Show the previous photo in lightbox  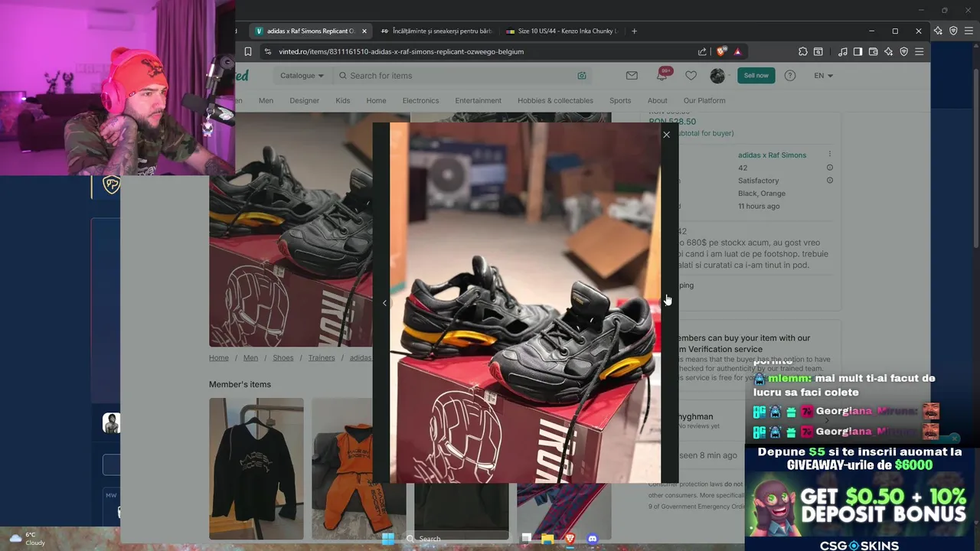pos(384,303)
